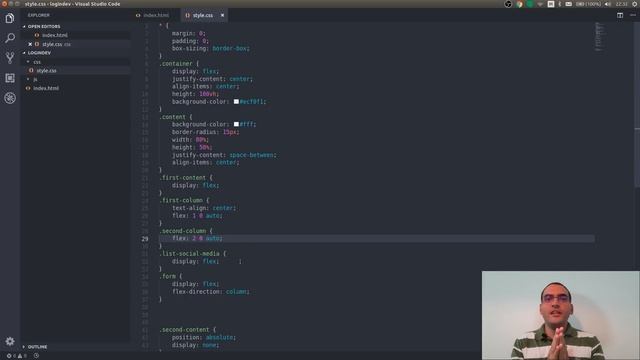Click the warnings triangle in status bar

tap(20, 356)
